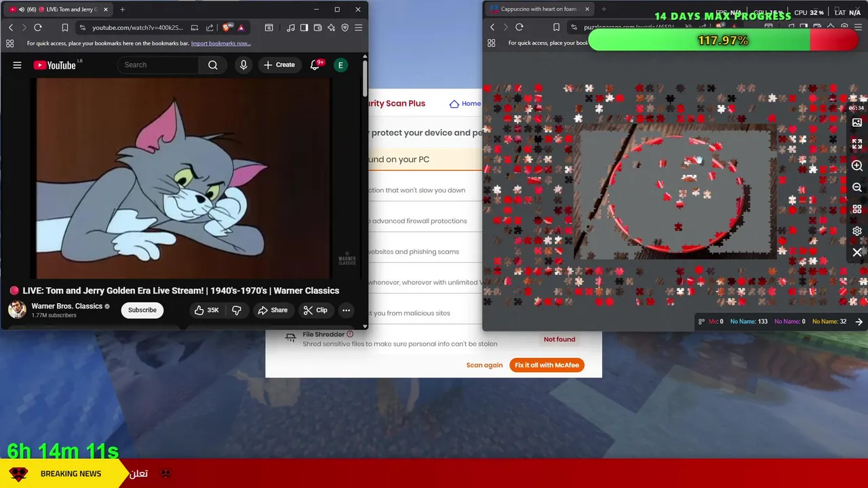Screen dimensions: 868x488
Task: Zoom in on the puzzle
Action: tap(857, 166)
